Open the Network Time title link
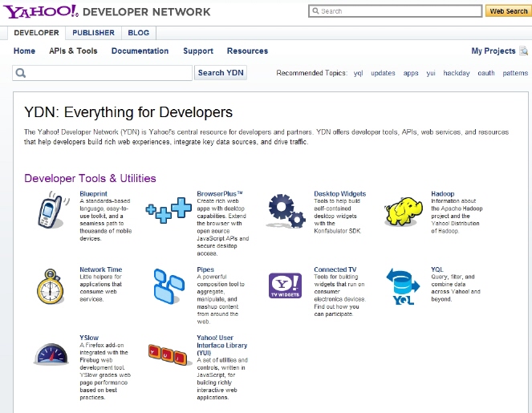 (x=101, y=269)
